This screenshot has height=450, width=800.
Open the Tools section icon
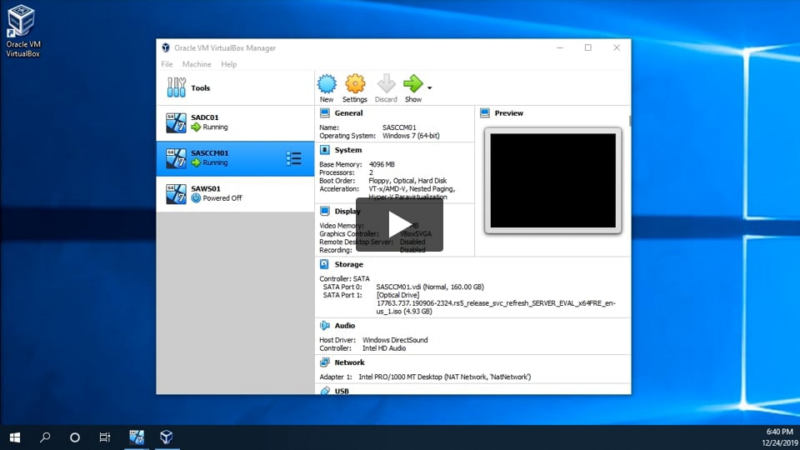click(x=176, y=87)
